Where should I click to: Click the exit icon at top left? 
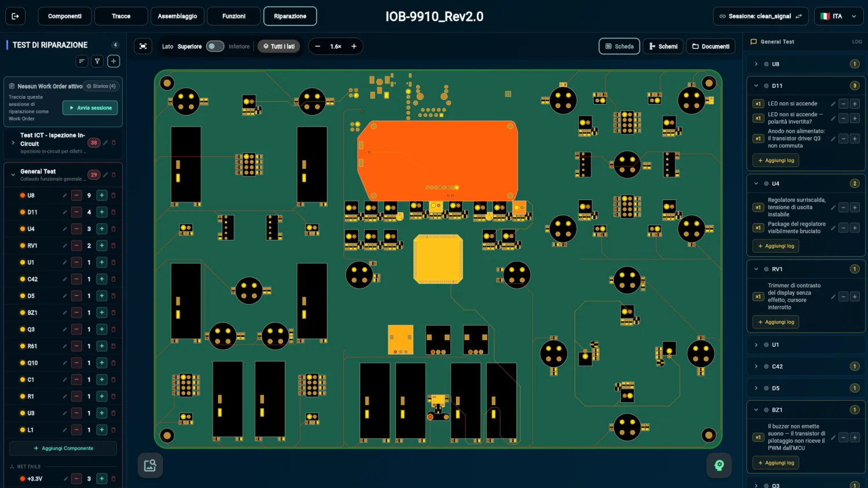16,16
